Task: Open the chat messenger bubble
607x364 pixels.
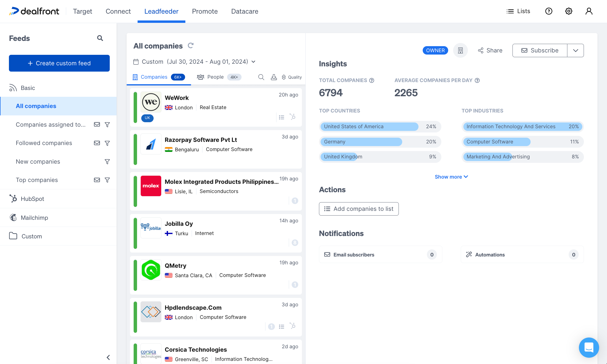Action: (x=589, y=347)
